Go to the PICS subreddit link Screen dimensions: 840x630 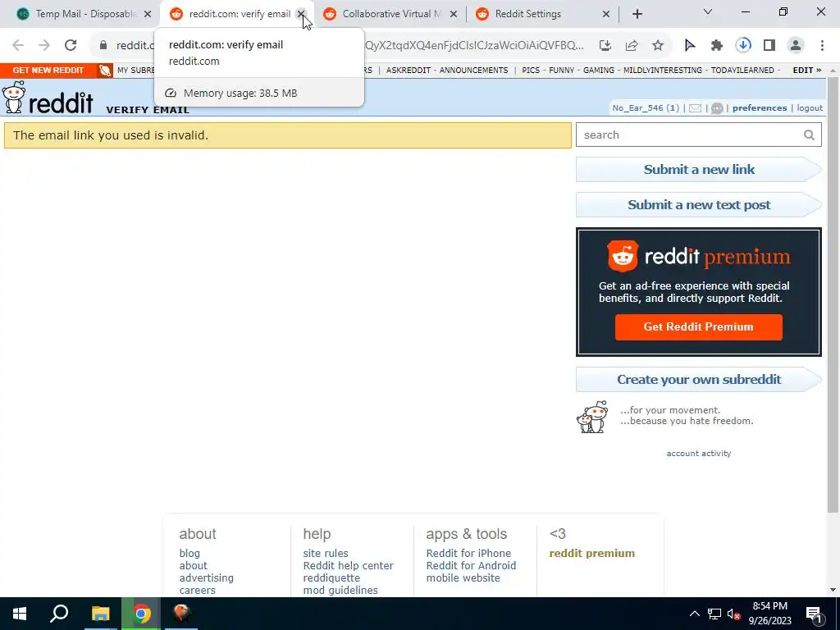pos(531,71)
